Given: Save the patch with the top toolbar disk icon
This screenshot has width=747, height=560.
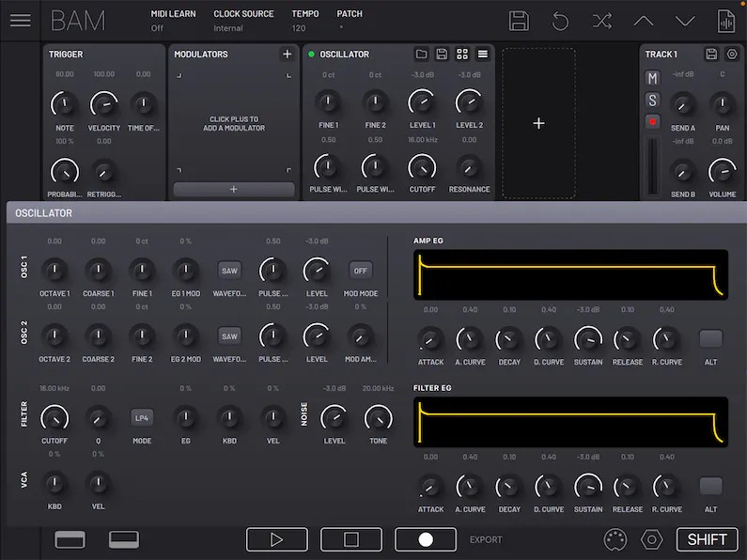Looking at the screenshot, I should [x=519, y=21].
